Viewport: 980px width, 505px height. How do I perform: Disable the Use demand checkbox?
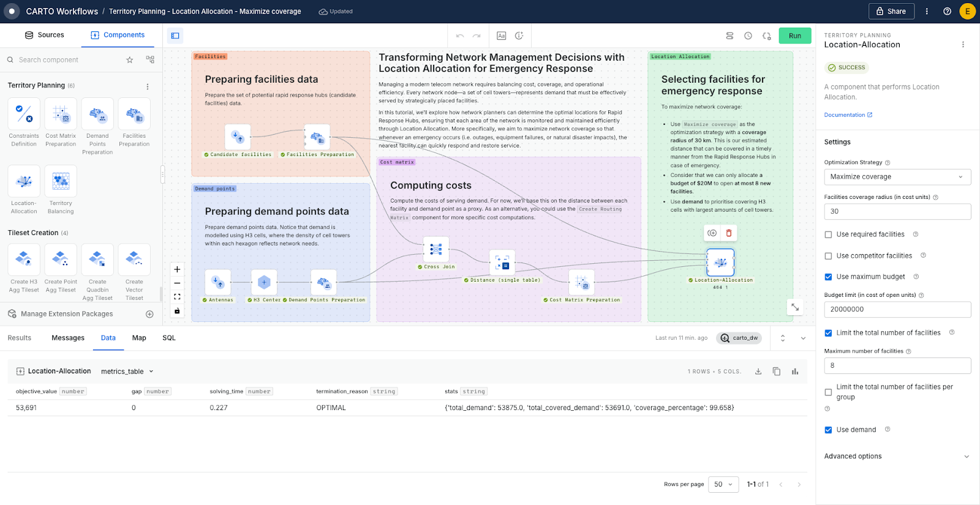[x=829, y=430]
